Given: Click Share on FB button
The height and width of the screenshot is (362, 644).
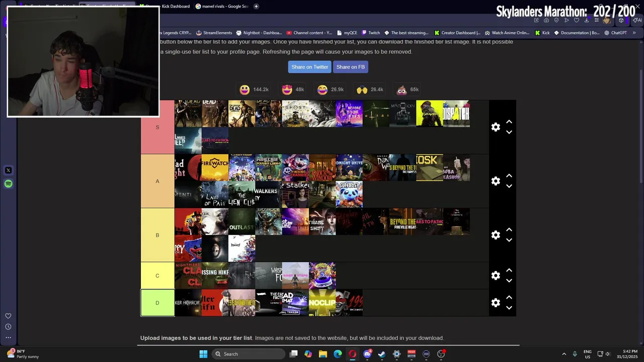Looking at the screenshot, I should click(351, 67).
